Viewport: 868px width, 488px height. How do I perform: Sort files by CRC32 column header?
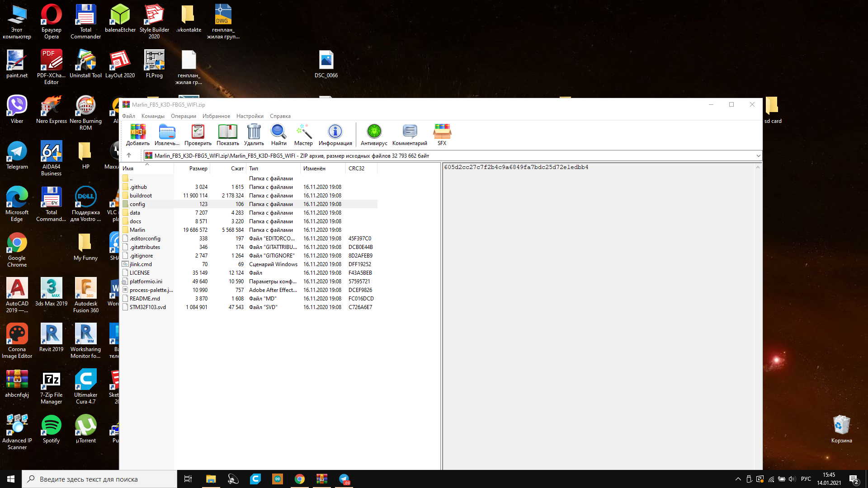point(362,169)
